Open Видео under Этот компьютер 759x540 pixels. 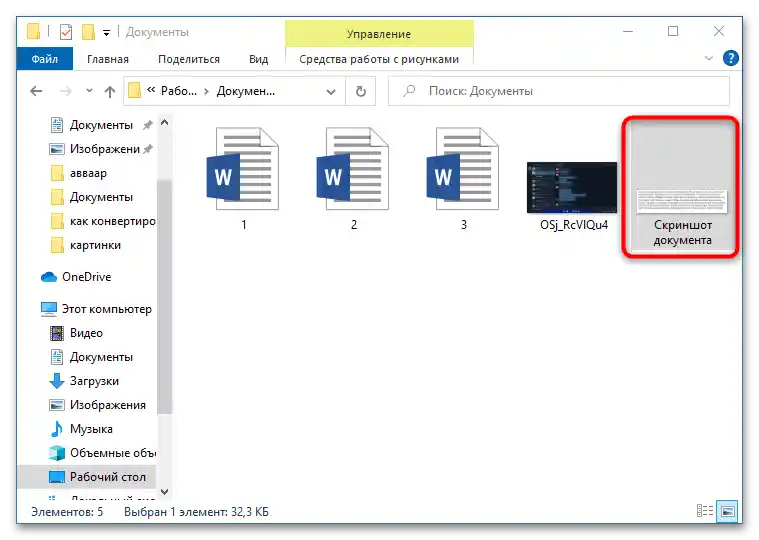[76, 333]
